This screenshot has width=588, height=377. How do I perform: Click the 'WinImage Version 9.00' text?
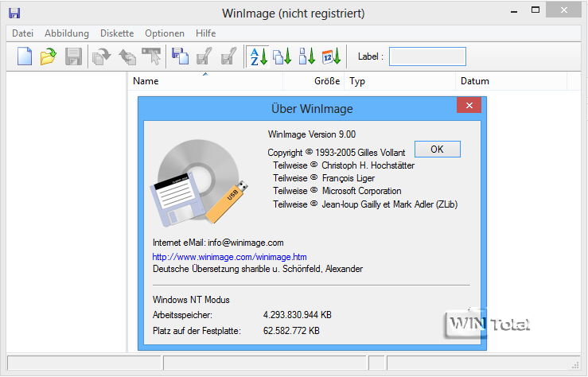coord(312,134)
